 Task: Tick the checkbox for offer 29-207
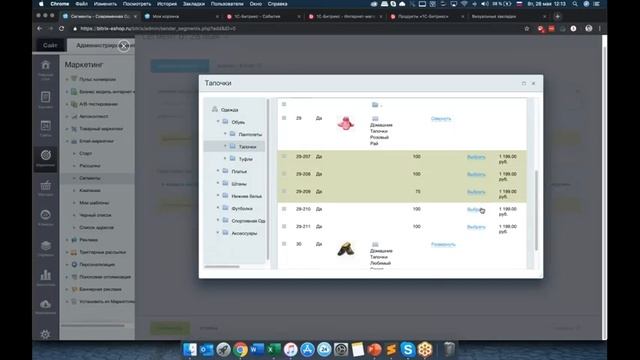tap(284, 156)
